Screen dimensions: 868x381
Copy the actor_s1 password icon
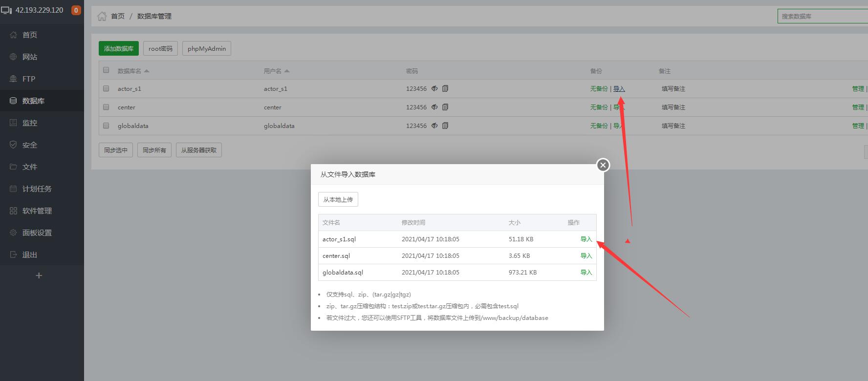(445, 89)
